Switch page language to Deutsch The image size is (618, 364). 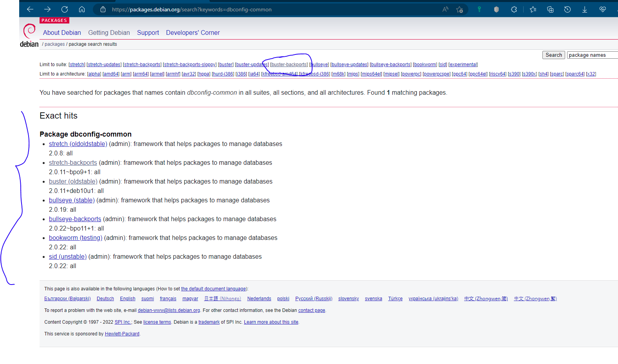point(105,299)
